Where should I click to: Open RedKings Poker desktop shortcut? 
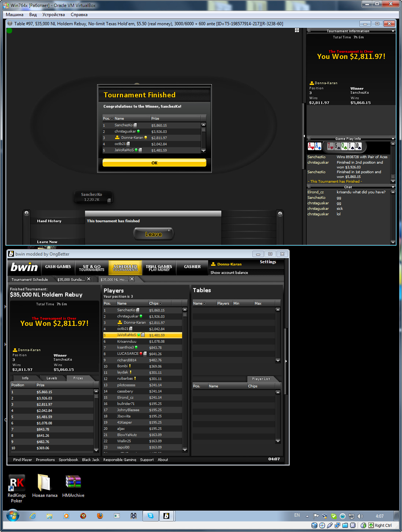[x=16, y=488]
